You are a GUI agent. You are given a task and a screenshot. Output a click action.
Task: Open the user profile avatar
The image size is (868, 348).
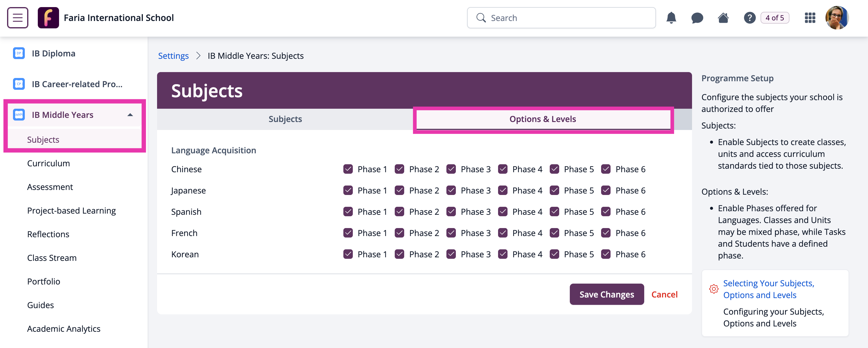point(837,17)
